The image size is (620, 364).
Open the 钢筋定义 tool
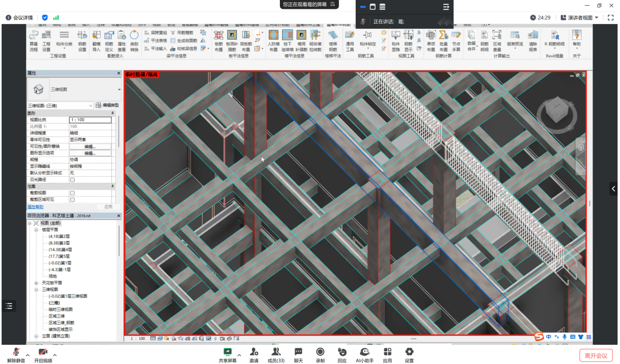109,41
